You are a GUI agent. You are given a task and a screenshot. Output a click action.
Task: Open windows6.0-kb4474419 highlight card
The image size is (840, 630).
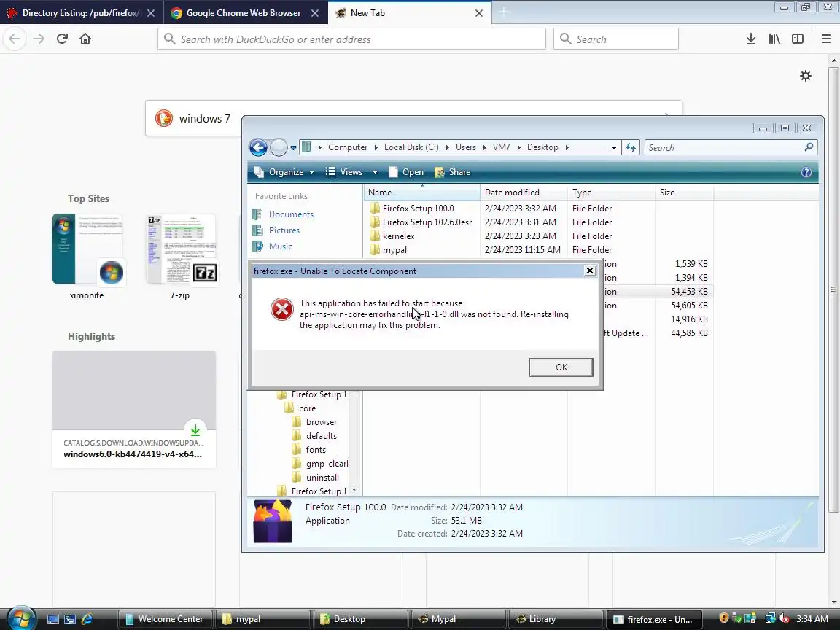tap(134, 410)
